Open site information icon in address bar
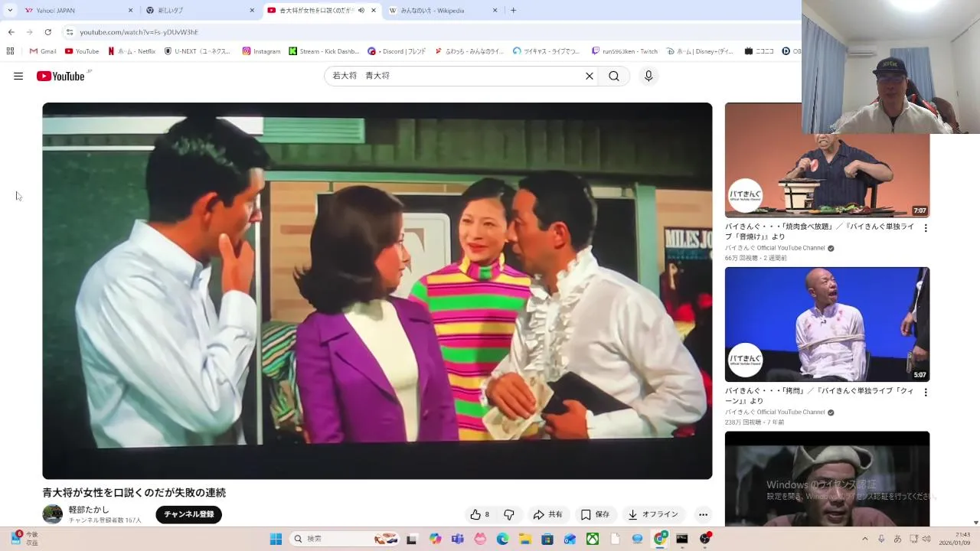 coord(69,32)
